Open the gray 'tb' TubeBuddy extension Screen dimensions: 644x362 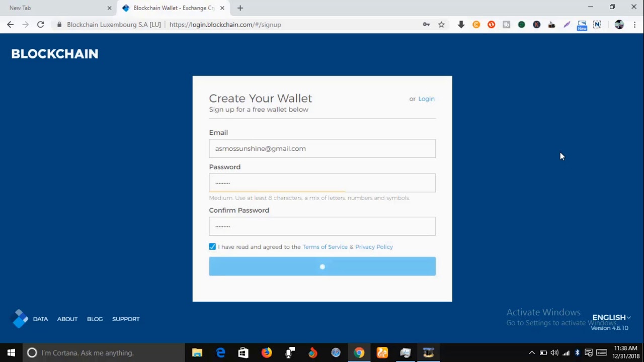(506, 24)
